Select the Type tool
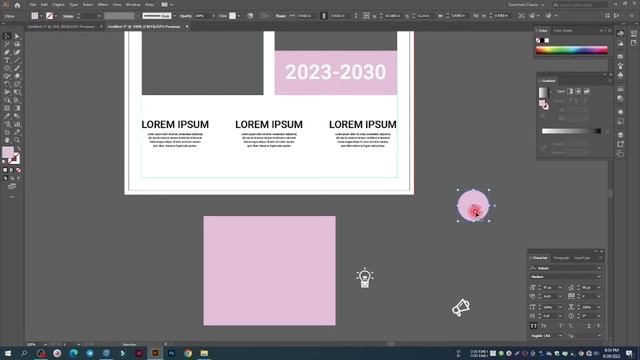 coord(7,60)
